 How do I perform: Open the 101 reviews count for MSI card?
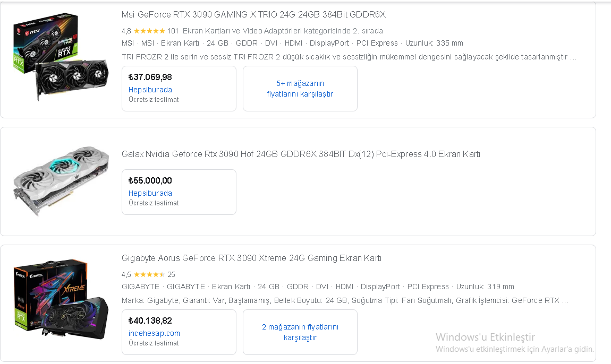coord(173,31)
